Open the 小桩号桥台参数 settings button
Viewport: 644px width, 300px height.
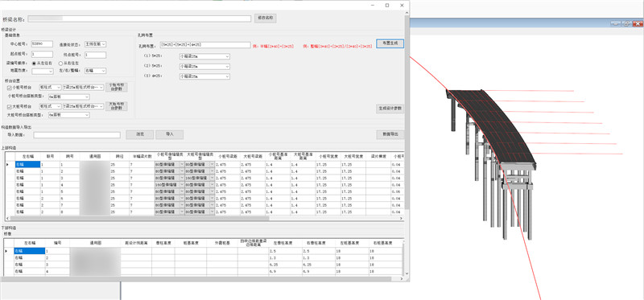tap(117, 87)
